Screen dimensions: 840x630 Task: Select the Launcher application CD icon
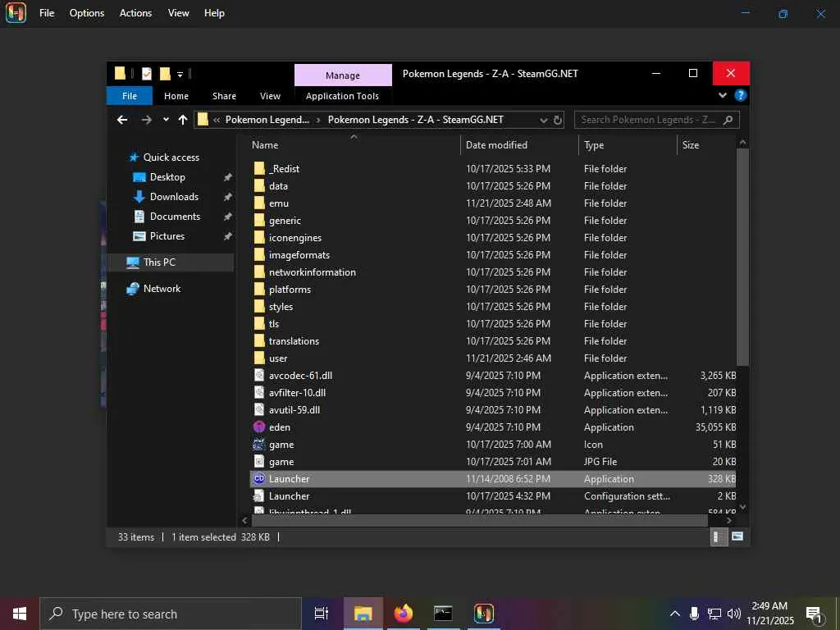259,479
